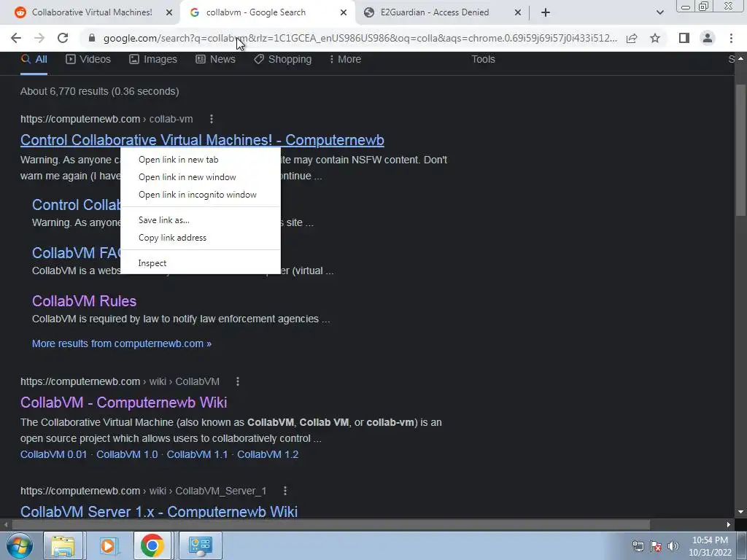
Task: Open the CollabVM 1.1 sublink
Action: point(197,454)
